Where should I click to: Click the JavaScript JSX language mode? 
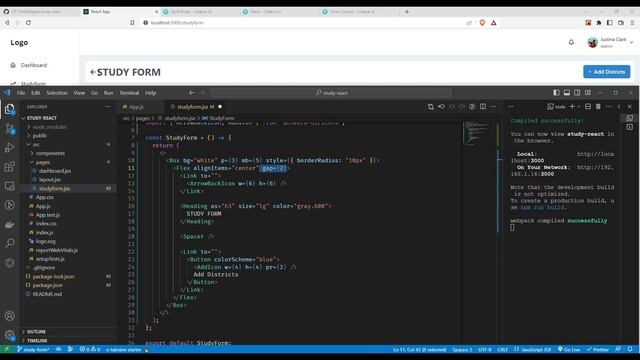(533, 349)
